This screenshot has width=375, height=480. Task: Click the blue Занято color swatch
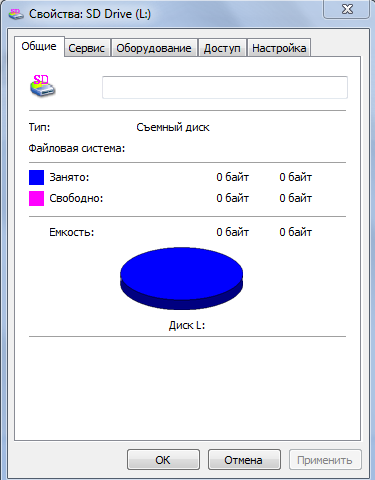(36, 177)
